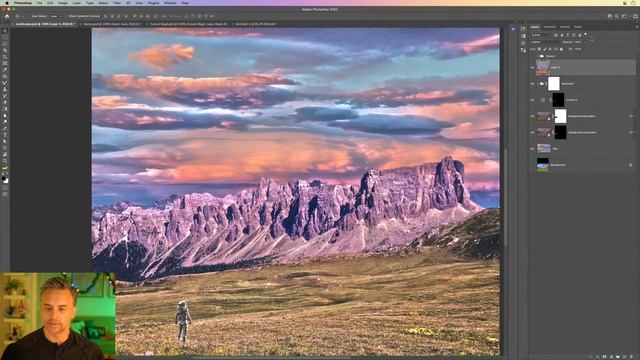
Task: Hide the group layer with white mask
Action: 532,84
